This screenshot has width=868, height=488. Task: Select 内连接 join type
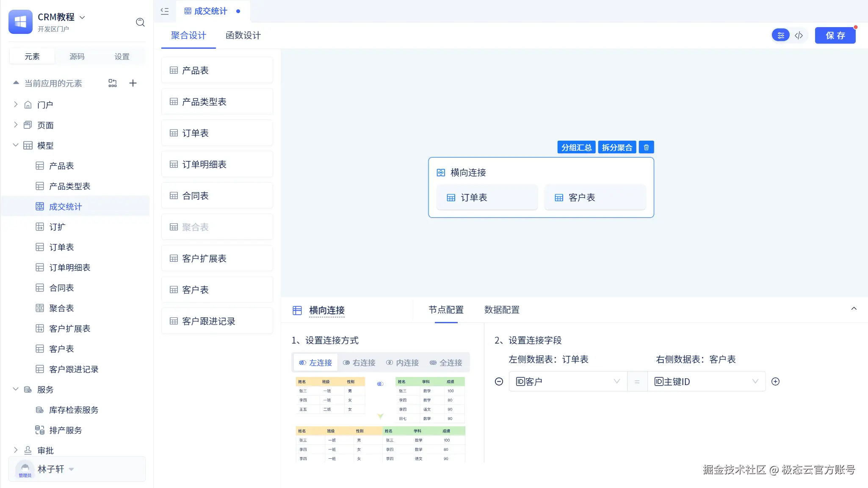point(402,363)
